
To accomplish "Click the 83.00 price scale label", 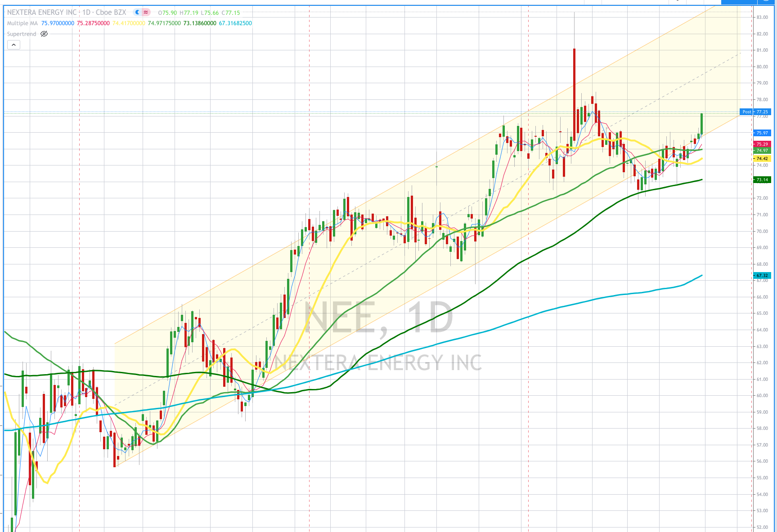I will point(762,18).
